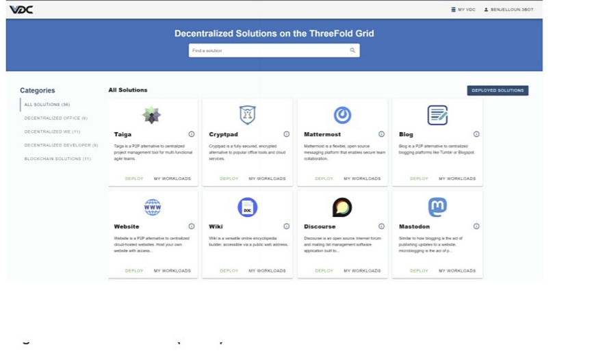Deploy the Discourse solution
Viewport: 616px width, 364px height.
click(x=324, y=271)
